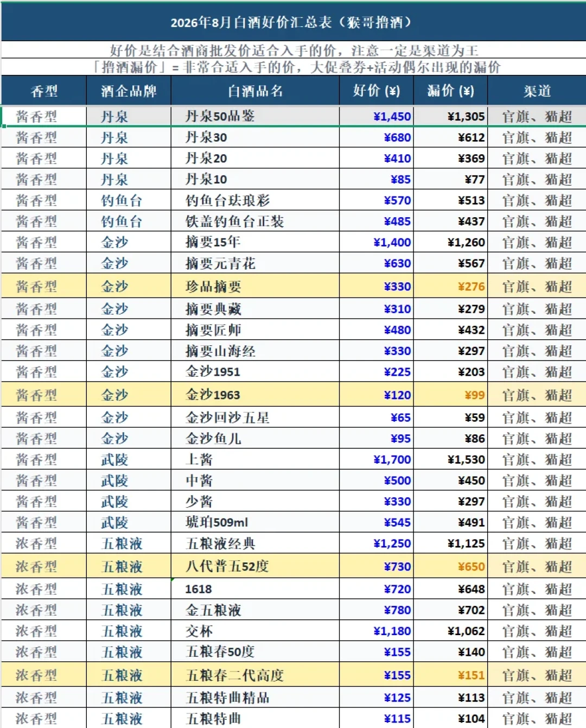Click the 渠道 column header

[x=537, y=91]
